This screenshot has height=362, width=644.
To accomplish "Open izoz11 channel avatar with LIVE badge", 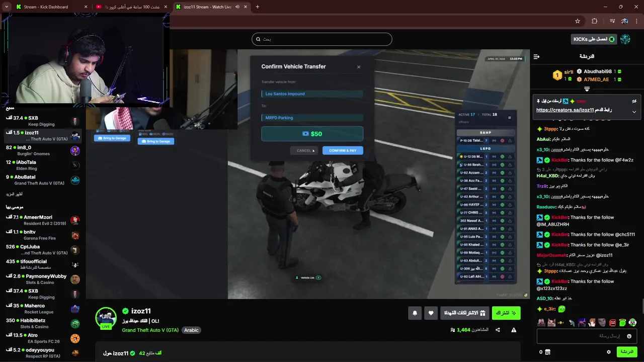I will coord(106,318).
